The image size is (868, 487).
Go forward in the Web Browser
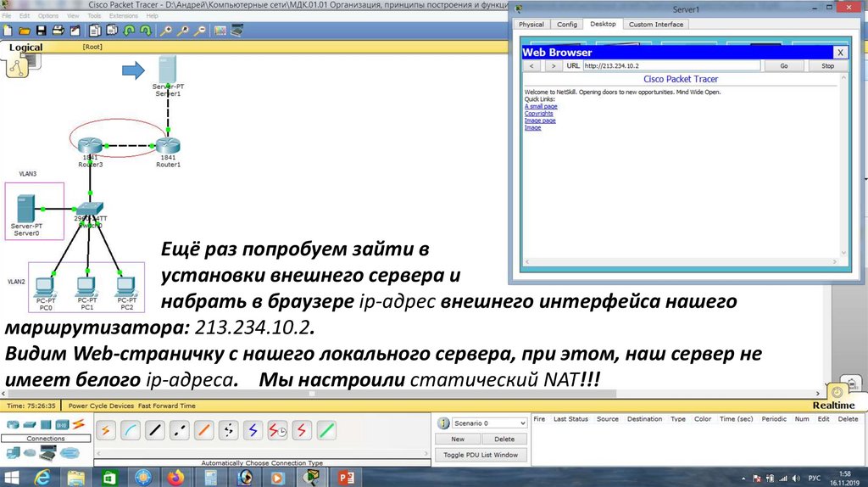pyautogui.click(x=553, y=66)
